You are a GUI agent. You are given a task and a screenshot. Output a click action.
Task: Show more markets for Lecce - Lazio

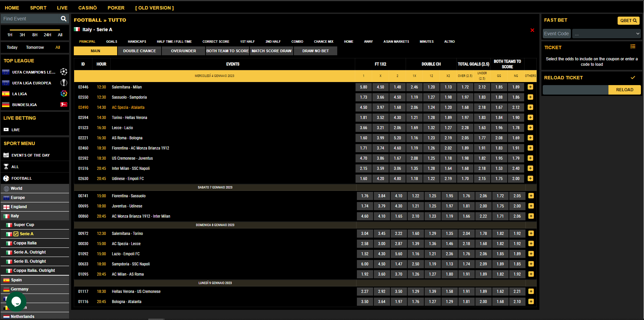530,127
